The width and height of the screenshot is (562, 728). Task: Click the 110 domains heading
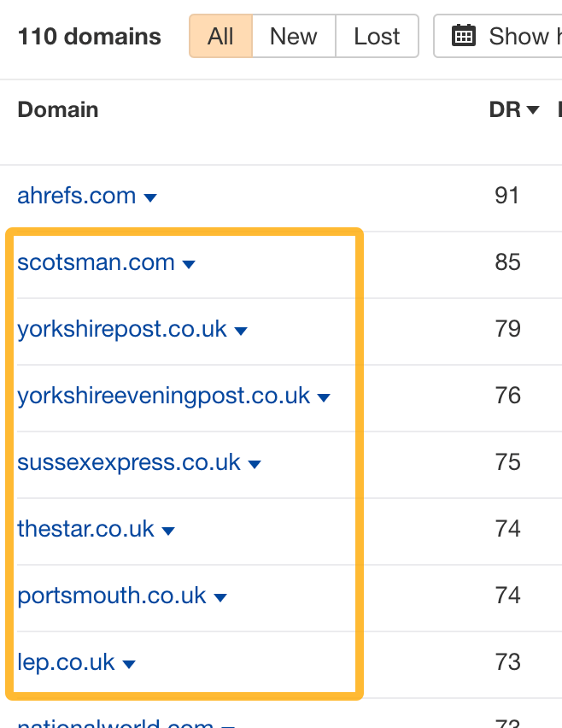coord(89,36)
